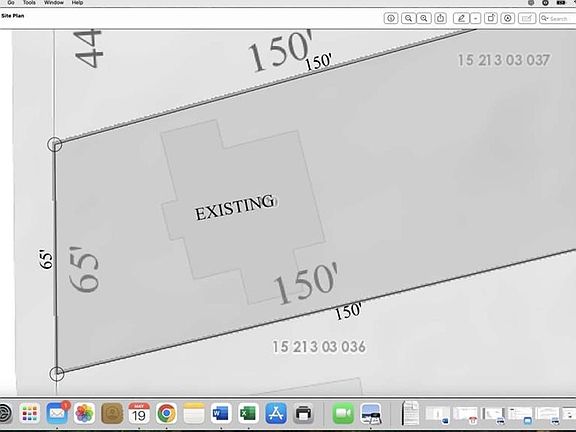This screenshot has width=576, height=432.
Task: Open Microsoft Excel in the dock
Action: tap(248, 413)
